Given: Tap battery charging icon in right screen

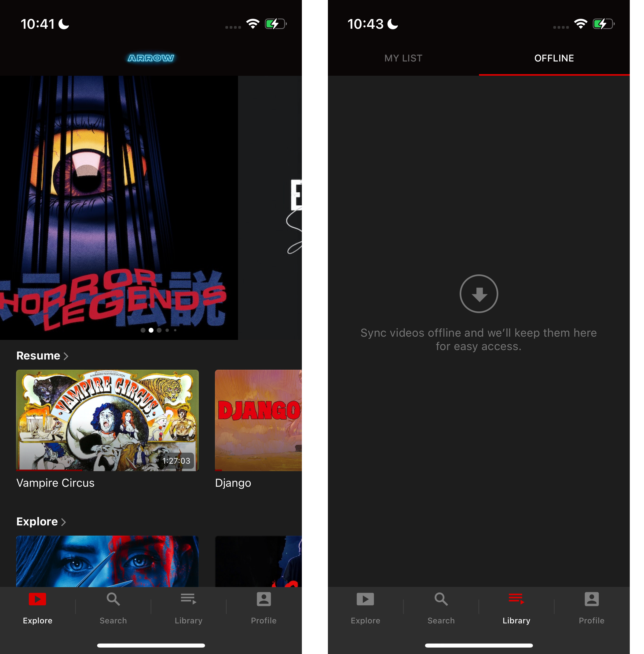Looking at the screenshot, I should click(604, 24).
